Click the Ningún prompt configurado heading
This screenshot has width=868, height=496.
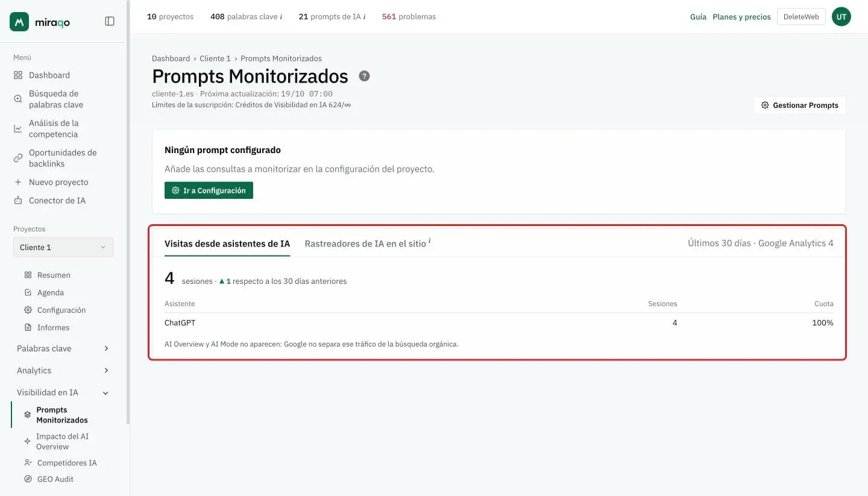click(x=222, y=150)
